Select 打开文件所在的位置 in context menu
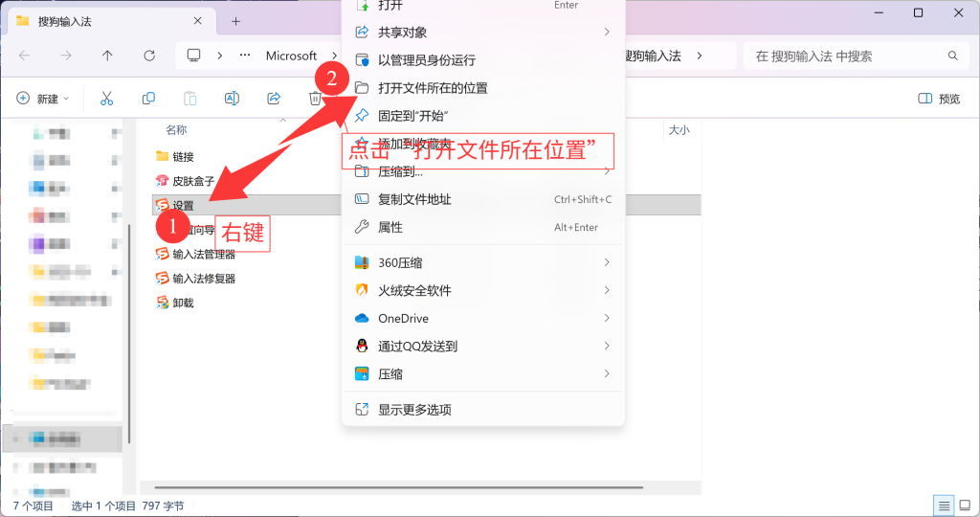Viewport: 980px width, 517px height. pyautogui.click(x=433, y=88)
